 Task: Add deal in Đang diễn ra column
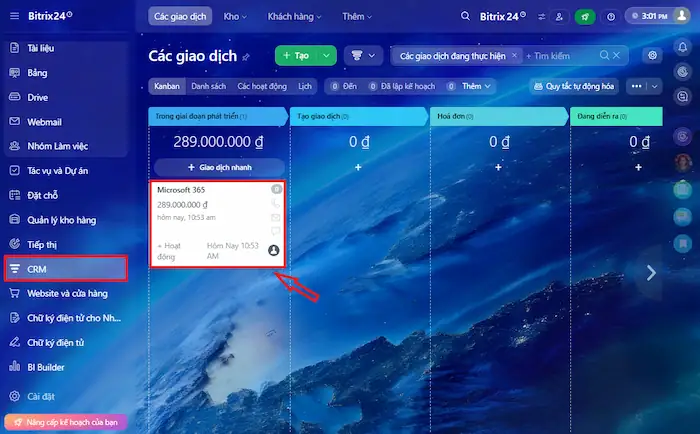click(x=638, y=167)
